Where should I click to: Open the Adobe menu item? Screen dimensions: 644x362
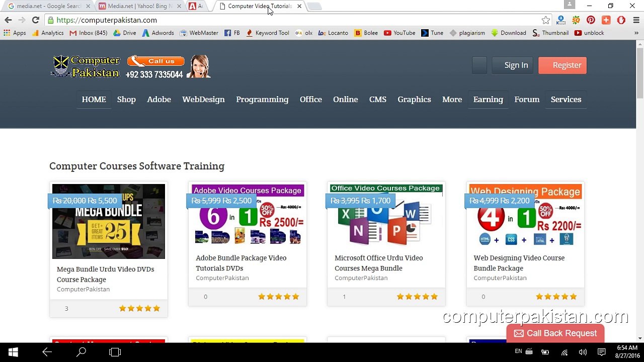pos(159,99)
